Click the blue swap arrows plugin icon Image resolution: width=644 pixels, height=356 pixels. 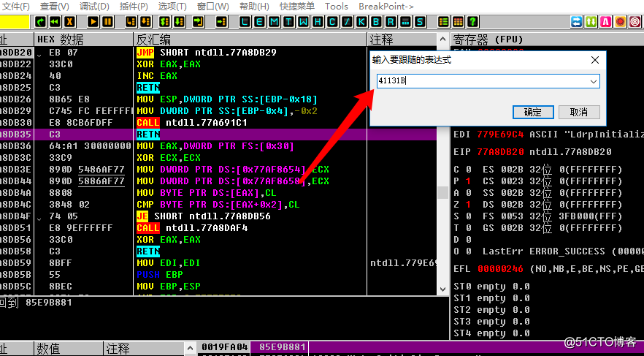(x=577, y=22)
